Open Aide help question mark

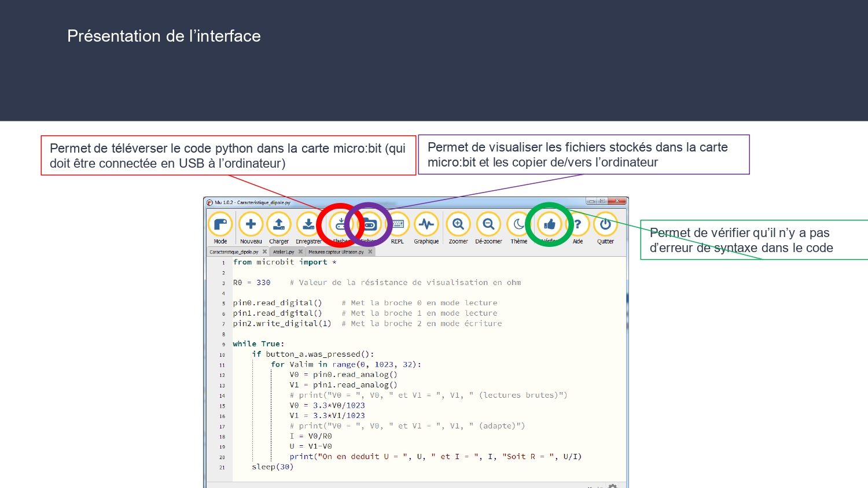click(578, 225)
